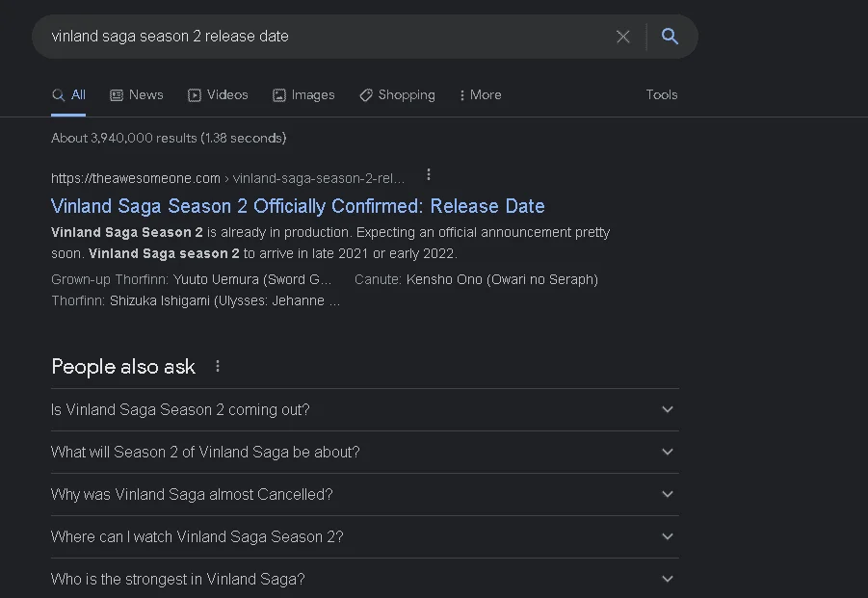Click the blue magnifying glass search icon
The image size is (868, 598).
pyautogui.click(x=670, y=37)
